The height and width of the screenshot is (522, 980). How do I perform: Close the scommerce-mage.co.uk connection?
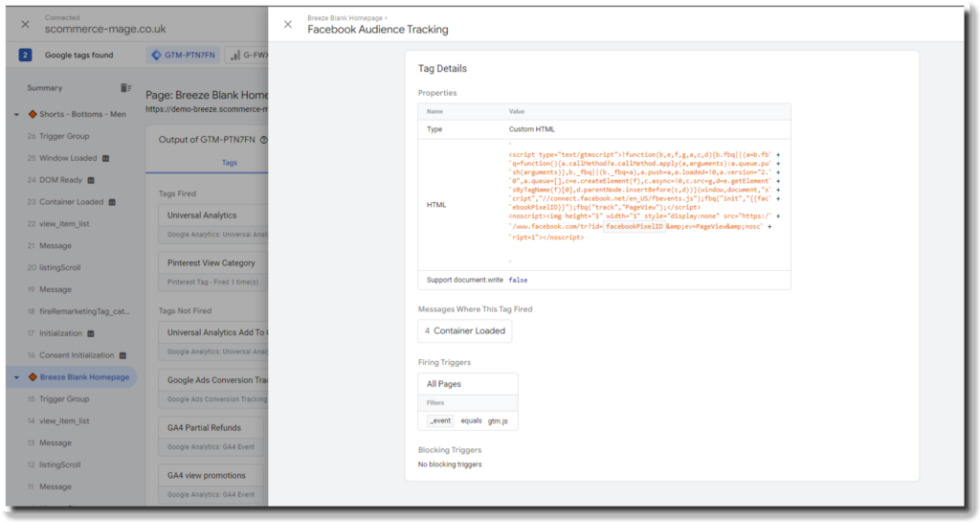click(25, 24)
